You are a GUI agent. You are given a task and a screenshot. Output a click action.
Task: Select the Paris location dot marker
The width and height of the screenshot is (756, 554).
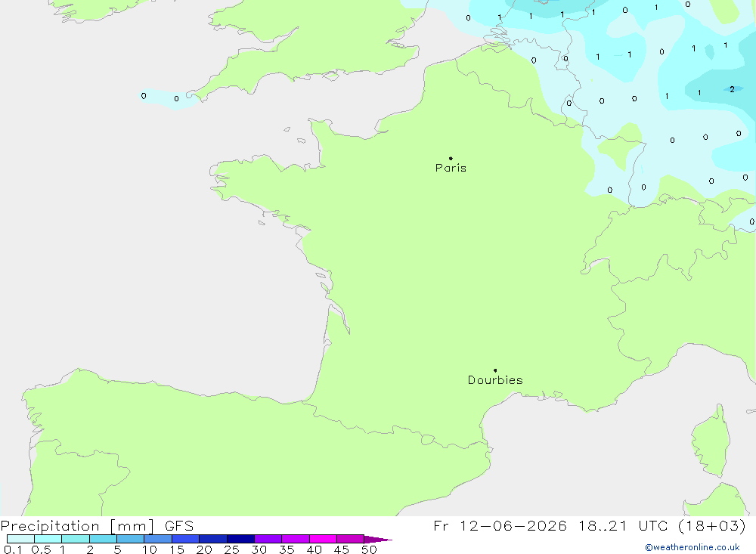(451, 158)
